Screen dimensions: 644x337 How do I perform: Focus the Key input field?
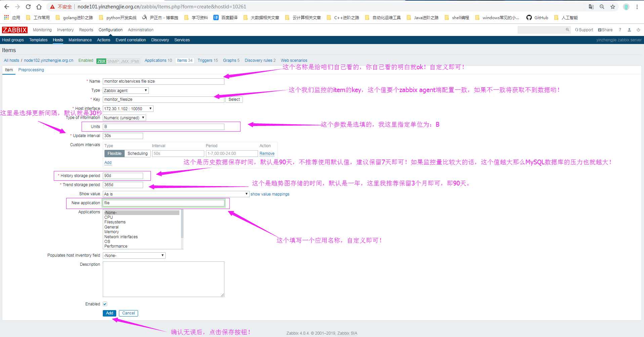pos(163,99)
